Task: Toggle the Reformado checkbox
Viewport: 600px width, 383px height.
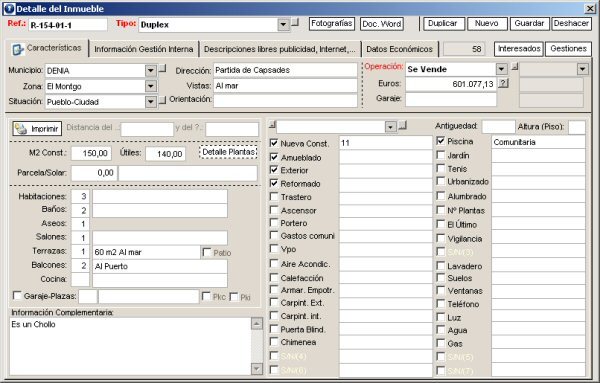Action: tap(274, 183)
